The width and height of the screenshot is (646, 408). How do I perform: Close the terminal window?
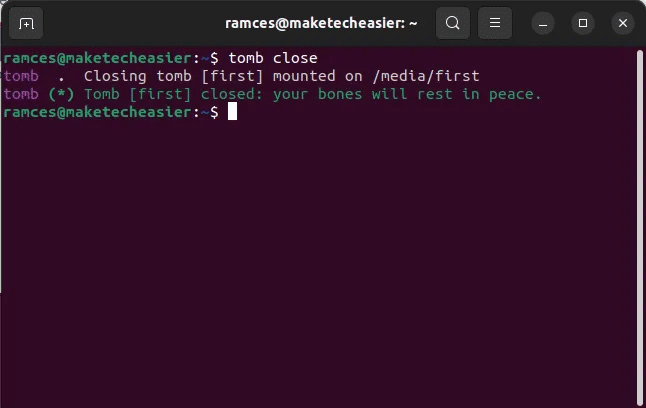[x=623, y=23]
